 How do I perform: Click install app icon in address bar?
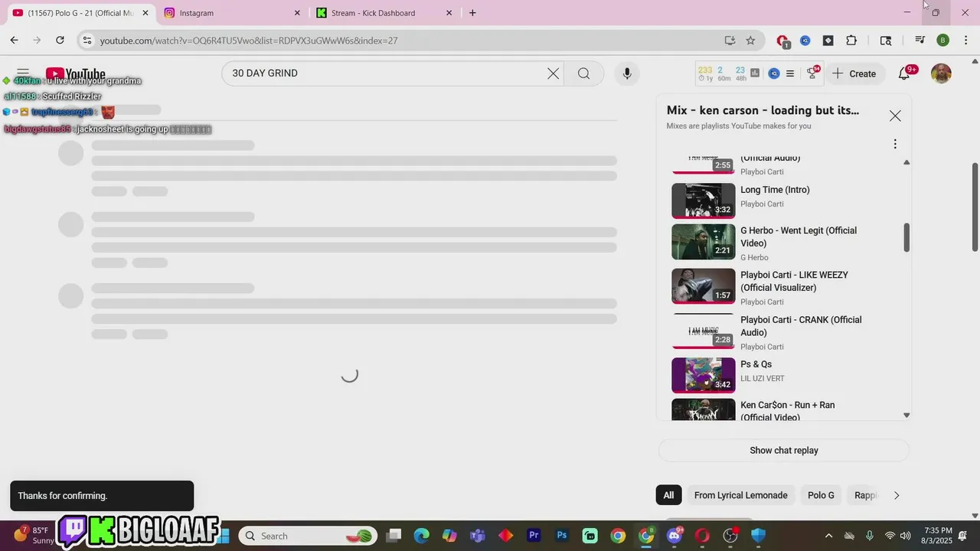click(x=730, y=41)
